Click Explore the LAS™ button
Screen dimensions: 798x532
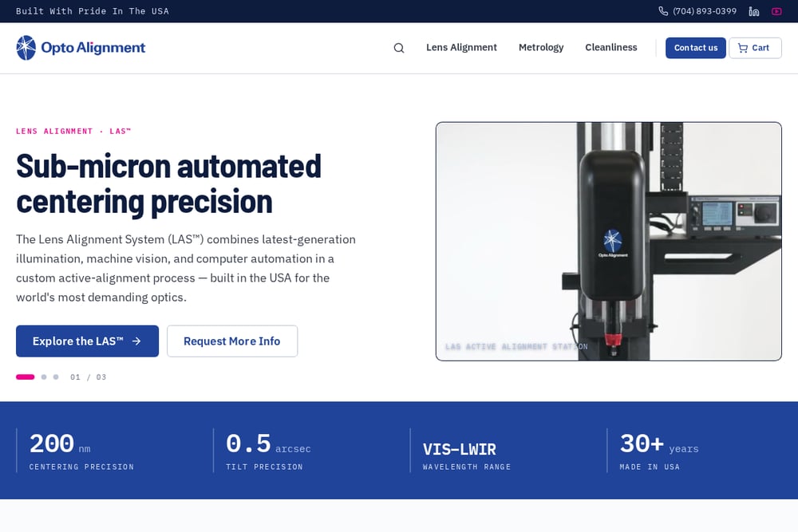point(87,341)
